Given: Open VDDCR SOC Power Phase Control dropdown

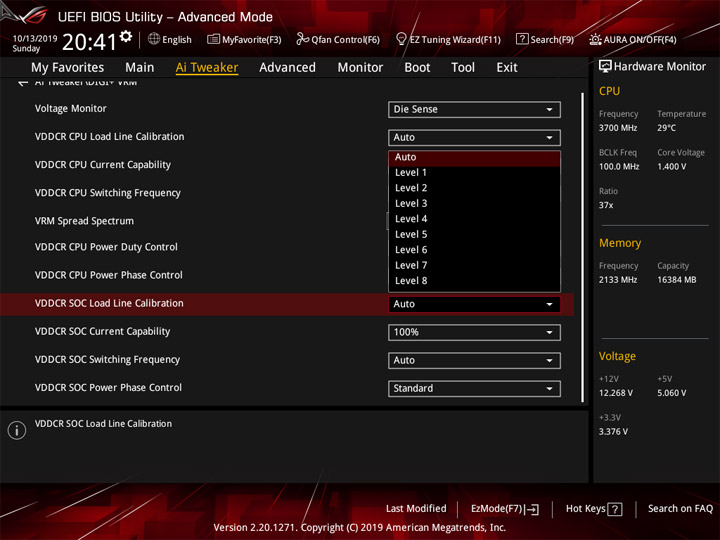Looking at the screenshot, I should 474,388.
